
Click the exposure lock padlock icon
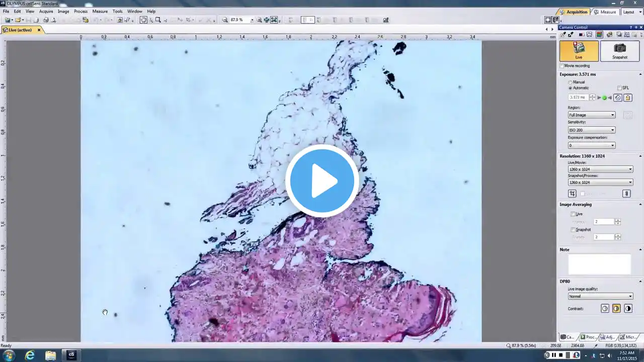click(x=628, y=98)
